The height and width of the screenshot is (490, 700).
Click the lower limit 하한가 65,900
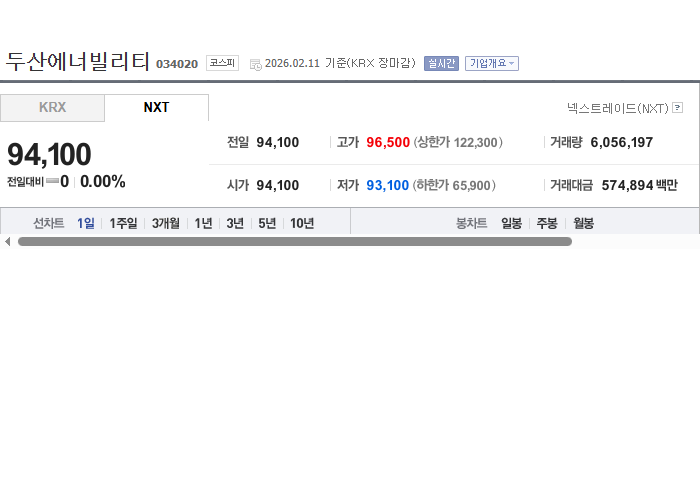[454, 185]
